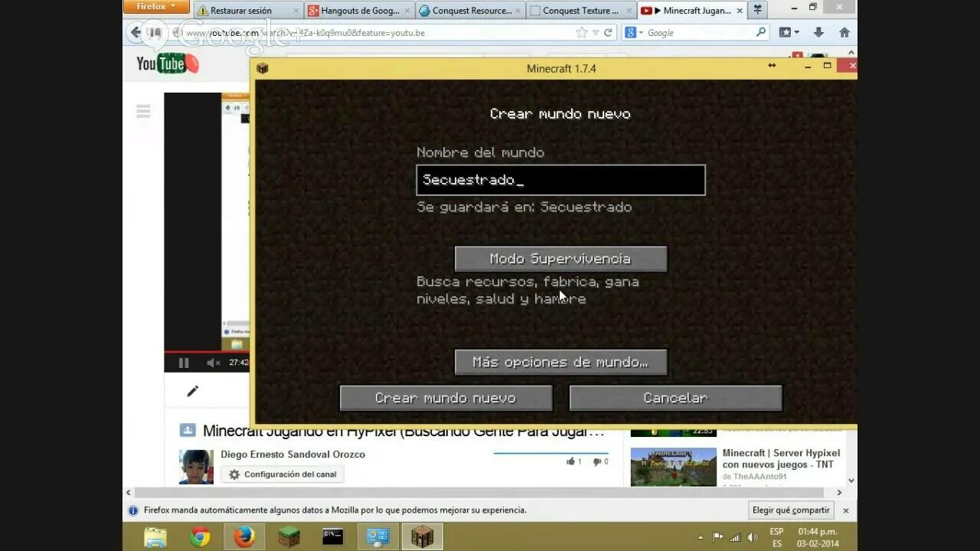Close the 'Hangouts de Goog...' tab
Viewport: 980px width, 551px height.
click(x=407, y=11)
